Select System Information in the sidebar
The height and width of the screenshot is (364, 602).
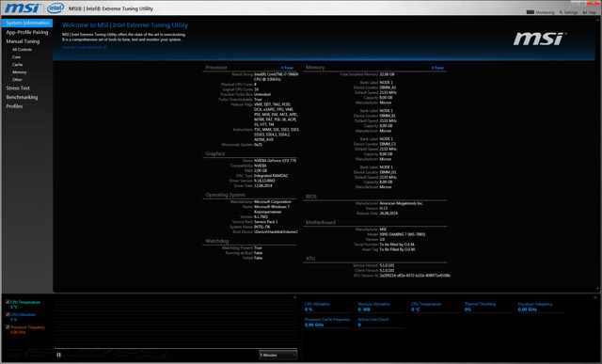tap(27, 23)
